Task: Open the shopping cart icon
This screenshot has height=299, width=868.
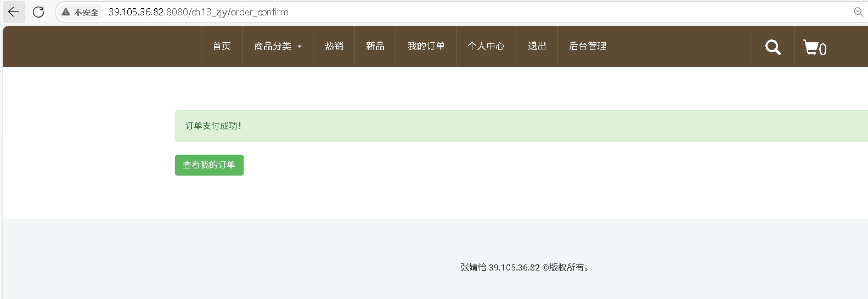Action: (810, 47)
